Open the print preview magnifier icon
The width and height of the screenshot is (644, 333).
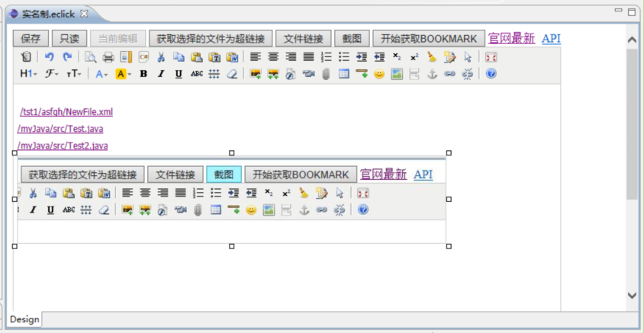pos(90,57)
